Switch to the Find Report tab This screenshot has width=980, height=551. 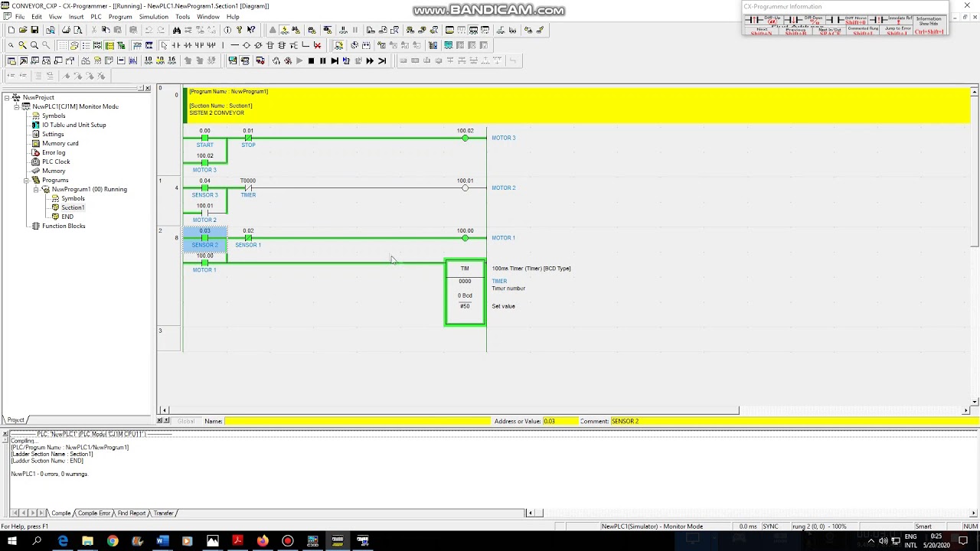click(x=132, y=513)
